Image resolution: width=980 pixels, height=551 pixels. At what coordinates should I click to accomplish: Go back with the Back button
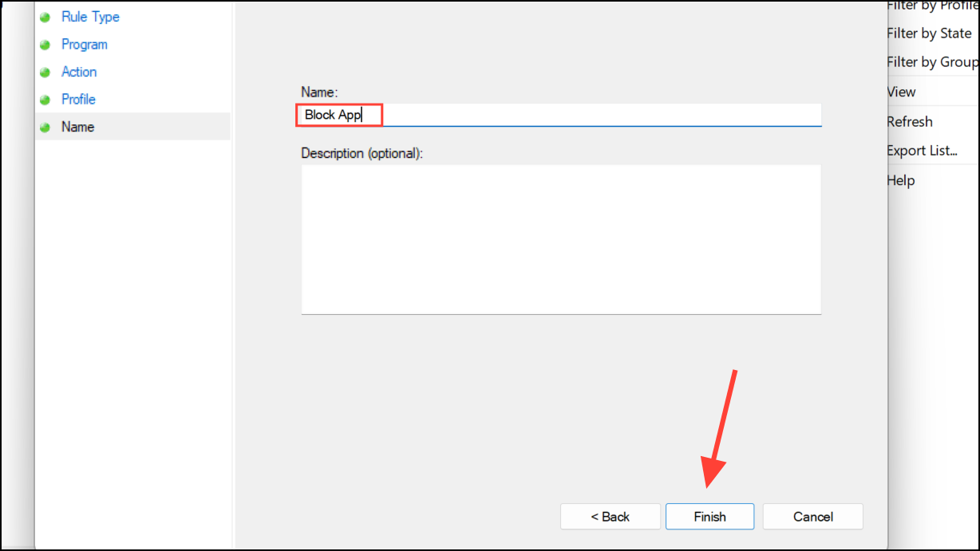tap(611, 517)
